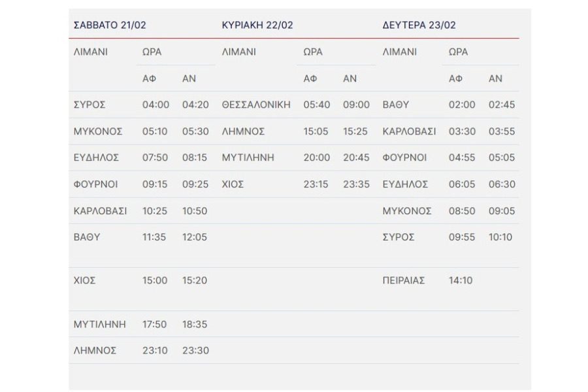Viewport: 588px width, 392px height.
Task: Click ΚΑΡΛΟΒΑΣΙ in the Monday schedule
Action: coord(409,131)
